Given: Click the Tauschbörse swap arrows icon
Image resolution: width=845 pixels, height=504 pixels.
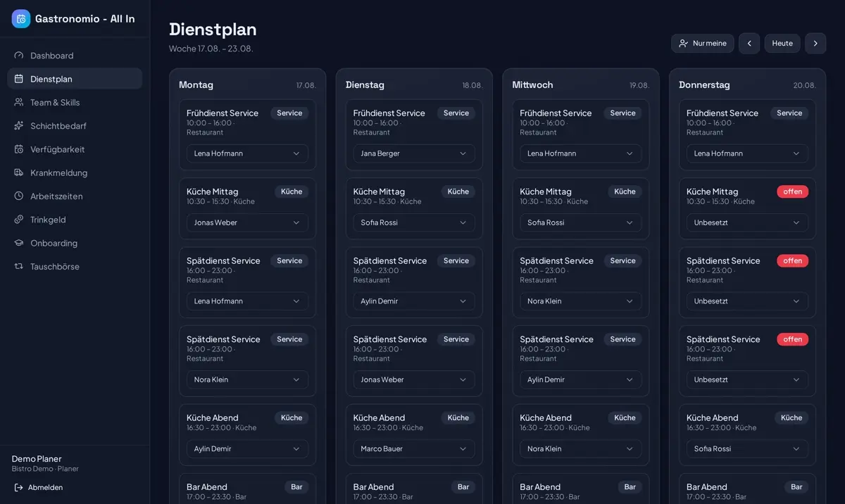Looking at the screenshot, I should click(19, 266).
